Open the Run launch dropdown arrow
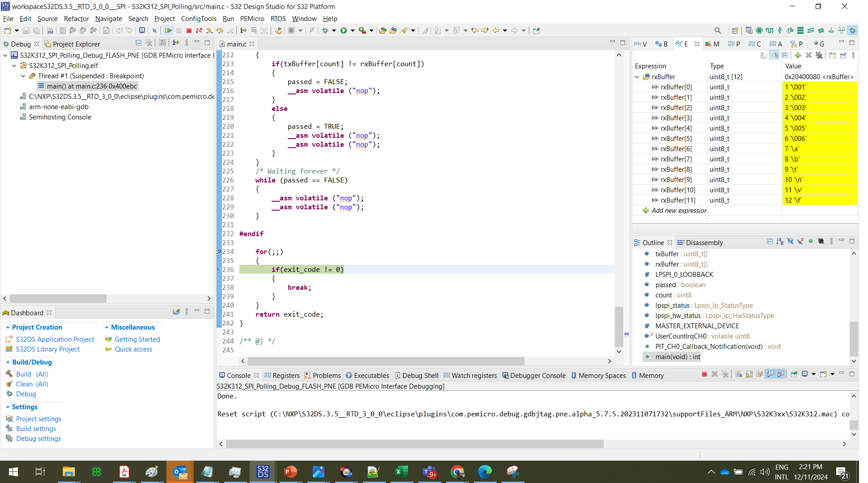 [353, 30]
